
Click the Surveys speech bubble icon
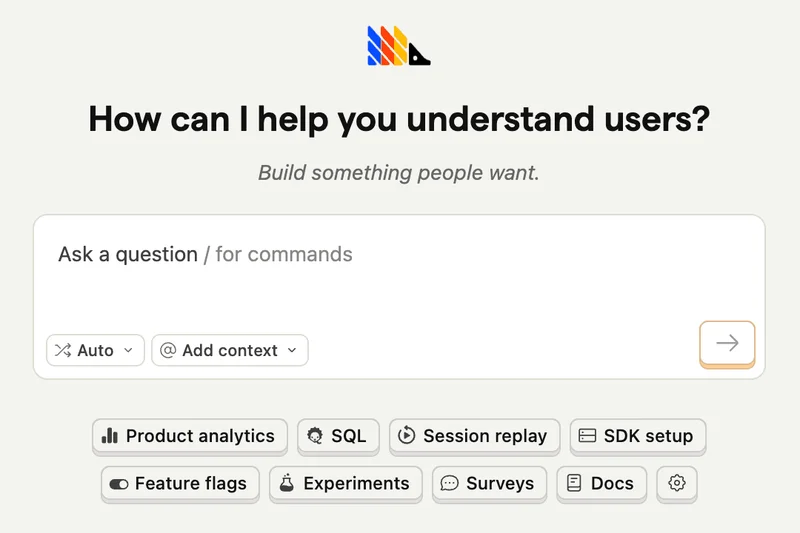(450, 483)
